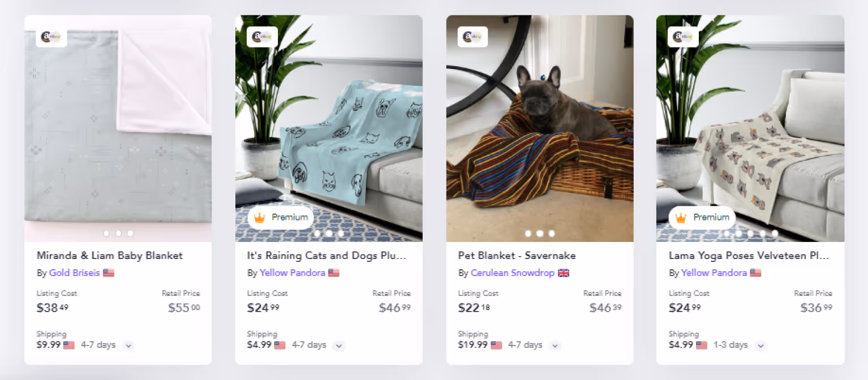Viewport: 868px width, 380px height.
Task: Click Premium crown badge on Cats and Dogs blanket
Action: tap(281, 218)
